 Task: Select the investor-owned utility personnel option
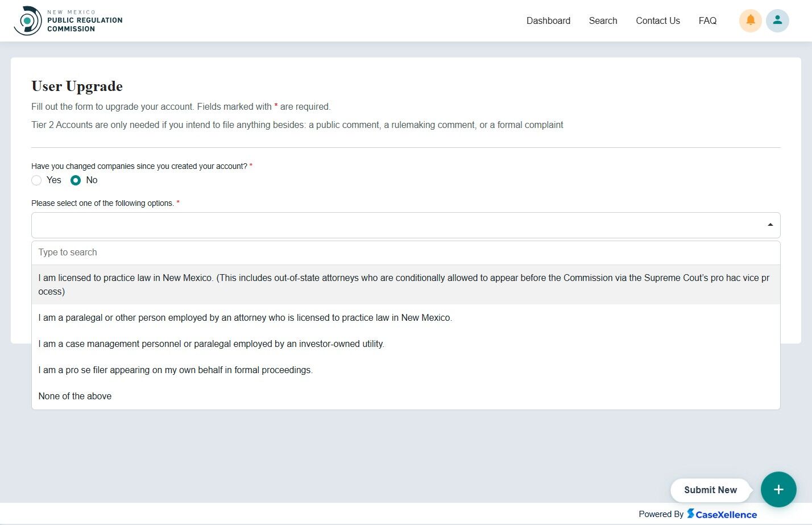(211, 344)
